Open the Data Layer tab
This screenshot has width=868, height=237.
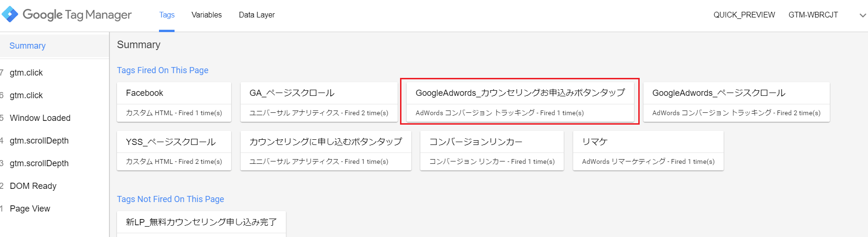[x=257, y=15]
